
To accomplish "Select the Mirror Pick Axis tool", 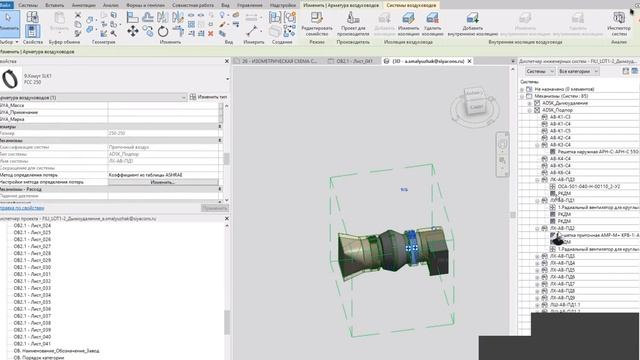I will [x=162, y=17].
